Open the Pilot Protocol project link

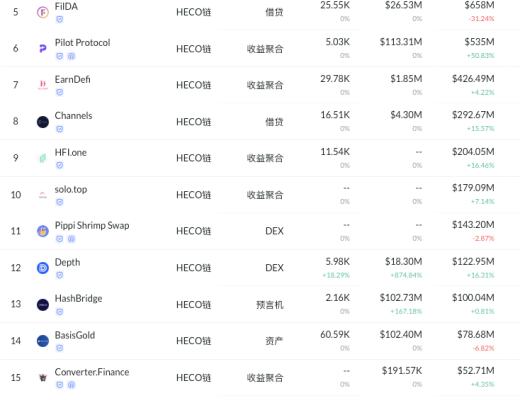pyautogui.click(x=82, y=43)
